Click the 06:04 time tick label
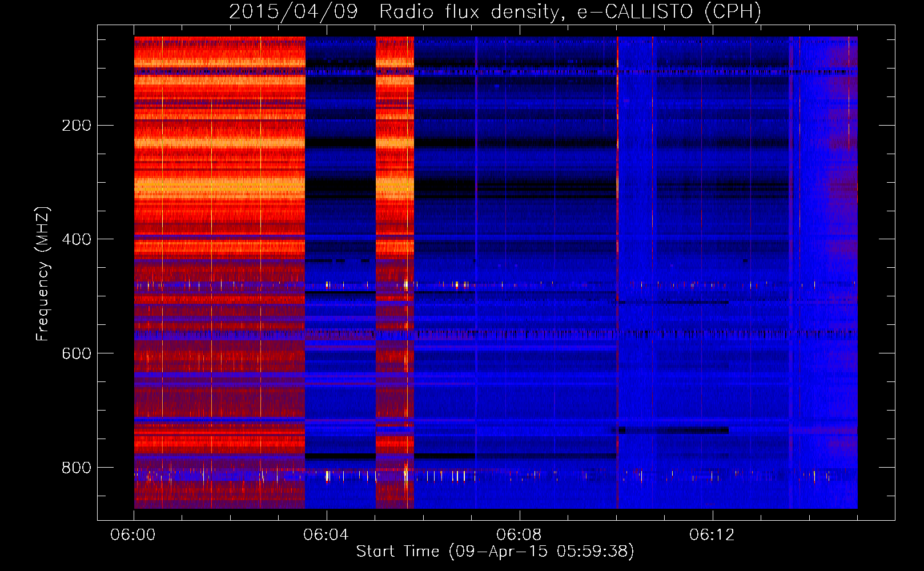Viewport: 924px width, 571px height. (x=326, y=535)
